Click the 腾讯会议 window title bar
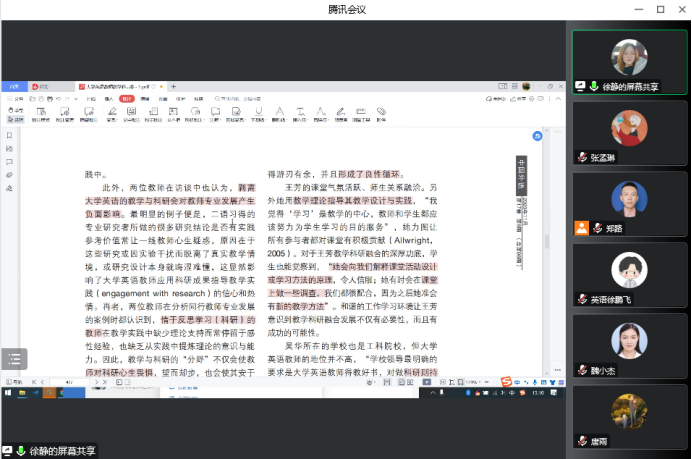692x459 pixels. coord(346,9)
